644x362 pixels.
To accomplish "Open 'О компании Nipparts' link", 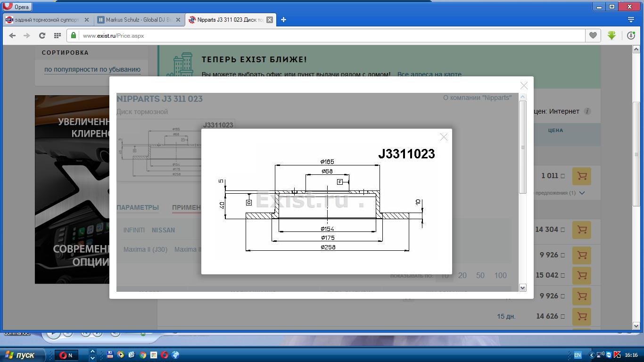I will coord(477,98).
